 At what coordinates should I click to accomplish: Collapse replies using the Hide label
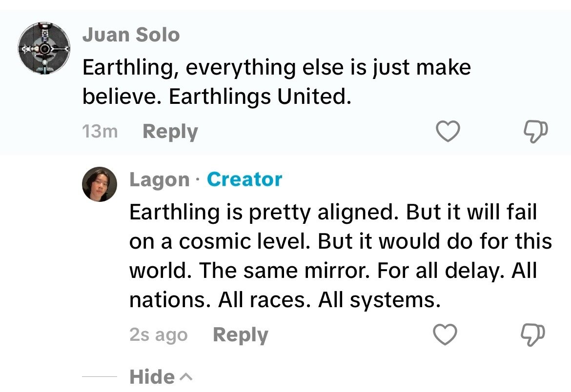point(152,377)
